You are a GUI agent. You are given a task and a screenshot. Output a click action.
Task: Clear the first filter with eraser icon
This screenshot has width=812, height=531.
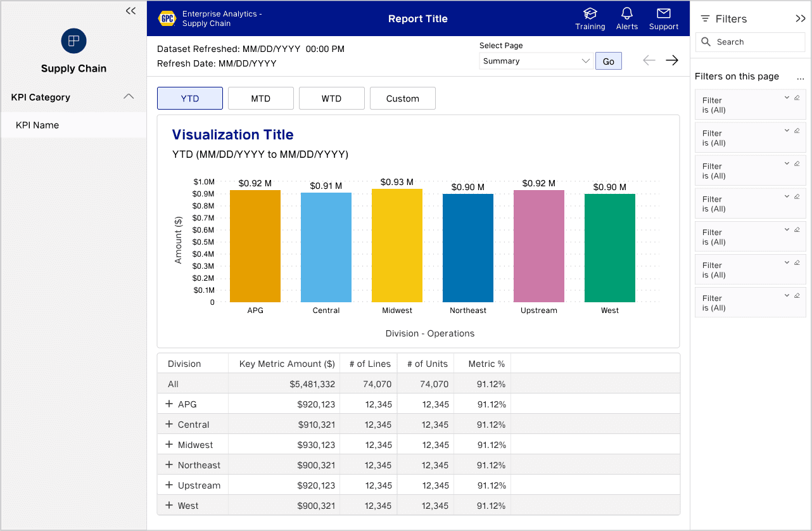(797, 98)
